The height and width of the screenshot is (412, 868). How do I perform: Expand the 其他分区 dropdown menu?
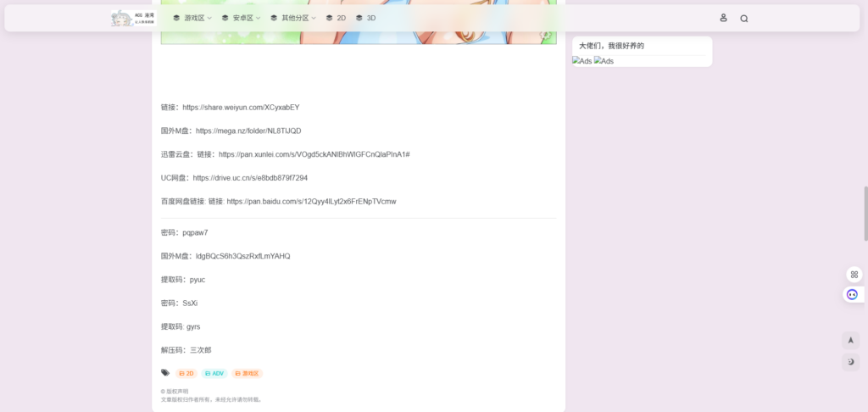[292, 18]
